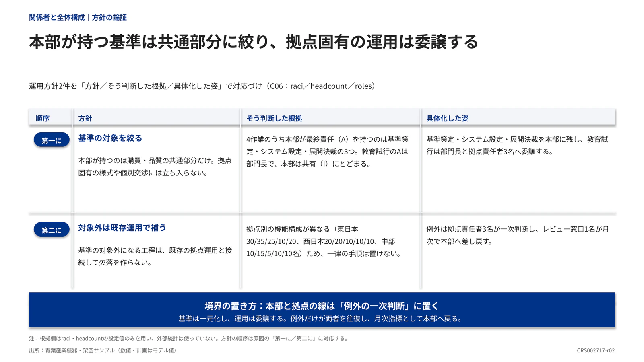Click the cell starting 例外は拠点責任者3名が一次判断し
644x362 pixels.
tap(518, 235)
